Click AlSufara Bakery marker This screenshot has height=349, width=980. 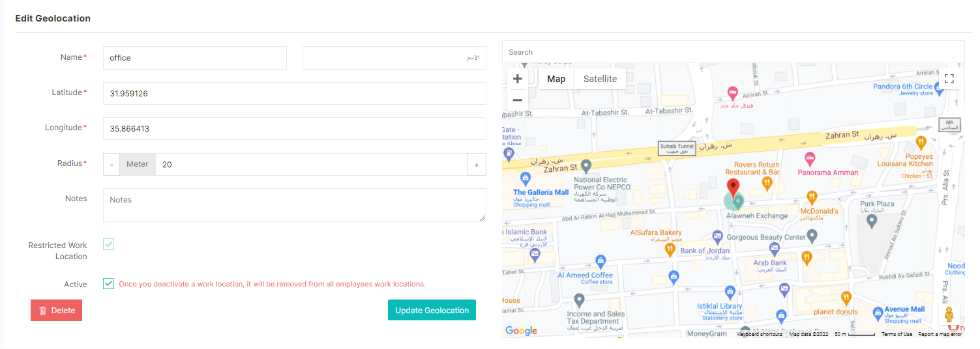pos(670,248)
